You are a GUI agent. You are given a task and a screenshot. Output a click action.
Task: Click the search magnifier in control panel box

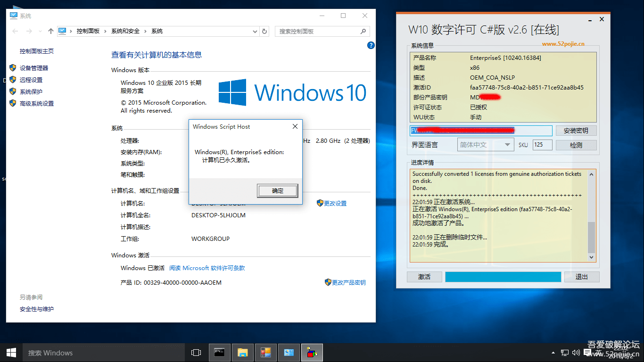pyautogui.click(x=363, y=32)
